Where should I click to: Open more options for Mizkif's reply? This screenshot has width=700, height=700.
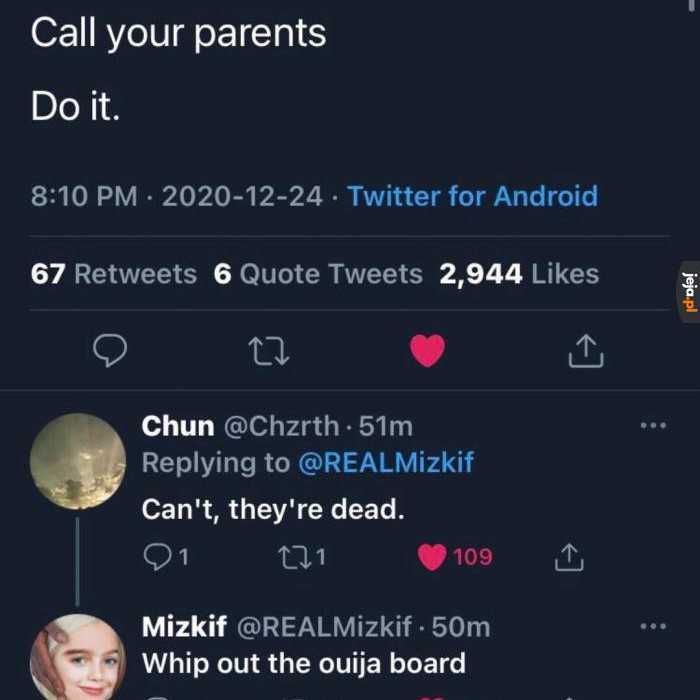click(x=652, y=627)
